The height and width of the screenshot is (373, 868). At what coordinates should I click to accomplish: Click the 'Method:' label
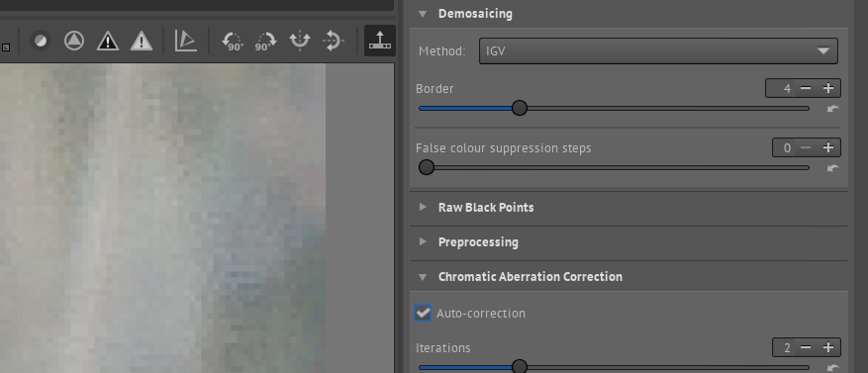[441, 50]
